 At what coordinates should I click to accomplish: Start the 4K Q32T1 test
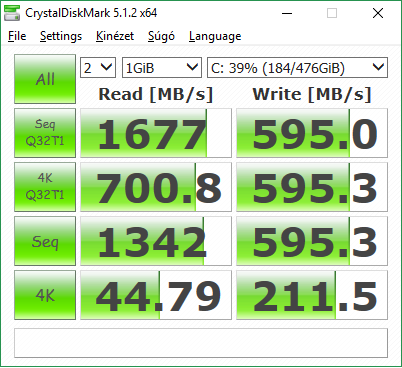coord(45,187)
